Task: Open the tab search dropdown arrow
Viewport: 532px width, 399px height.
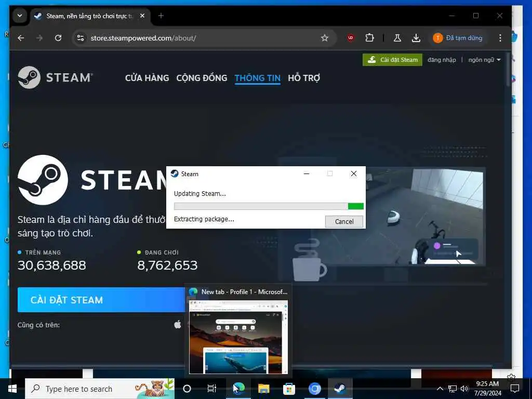Action: pyautogui.click(x=20, y=16)
